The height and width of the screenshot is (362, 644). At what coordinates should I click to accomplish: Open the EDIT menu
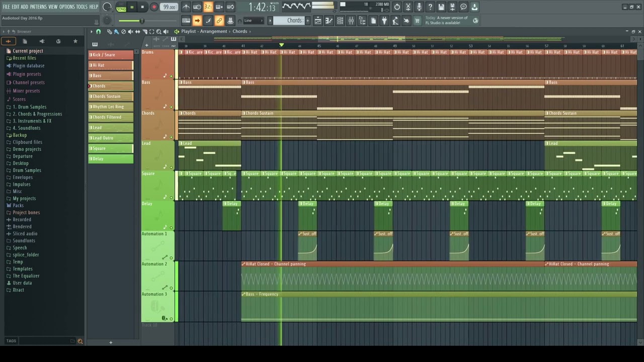click(x=16, y=7)
